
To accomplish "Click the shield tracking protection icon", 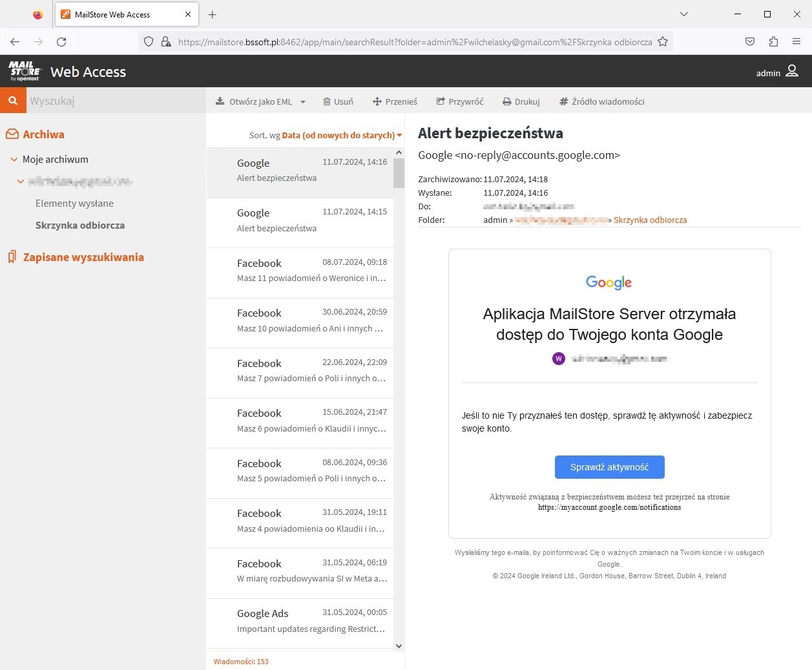I will (149, 41).
